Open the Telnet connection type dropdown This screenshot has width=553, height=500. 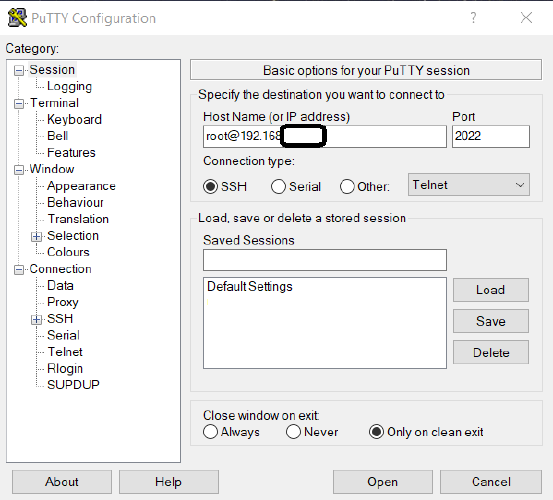pos(469,184)
